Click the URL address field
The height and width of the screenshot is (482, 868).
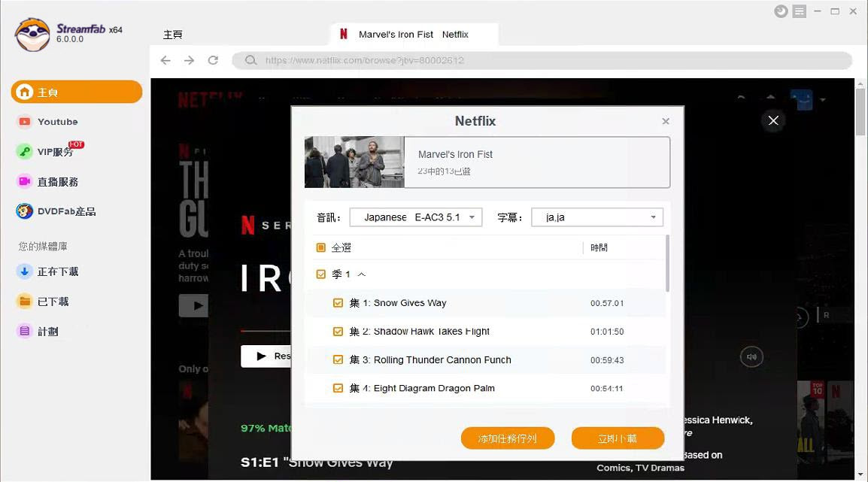click(x=542, y=60)
